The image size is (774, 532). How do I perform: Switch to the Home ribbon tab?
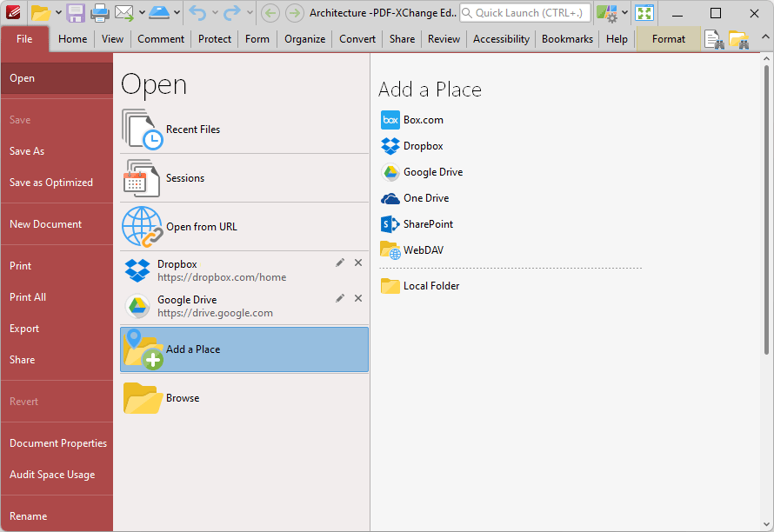tap(72, 39)
